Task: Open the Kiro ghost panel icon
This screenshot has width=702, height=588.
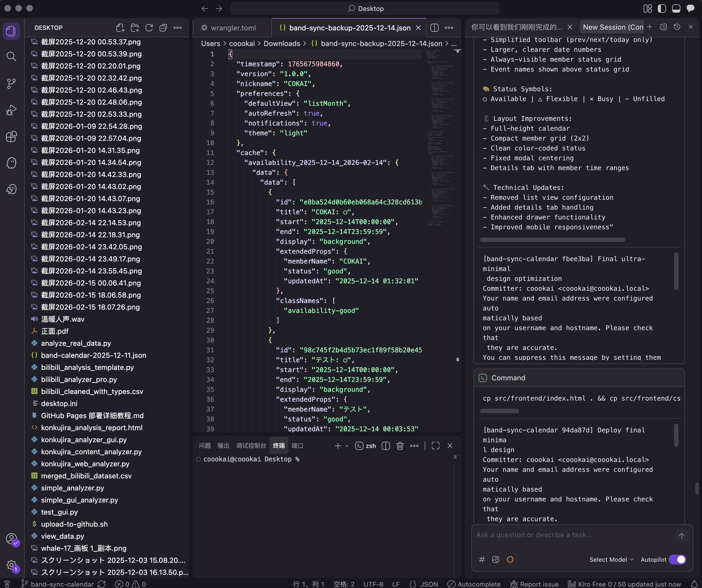Action: [x=11, y=163]
